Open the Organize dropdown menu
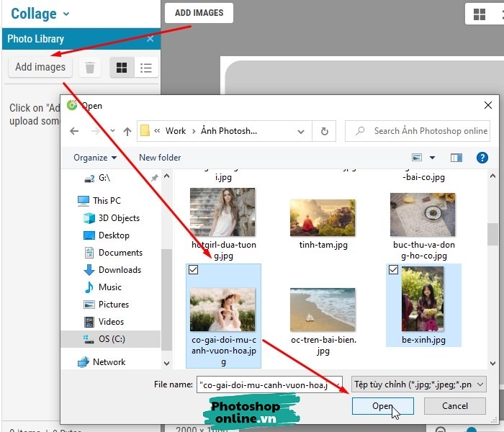This screenshot has width=504, height=432. tap(95, 158)
